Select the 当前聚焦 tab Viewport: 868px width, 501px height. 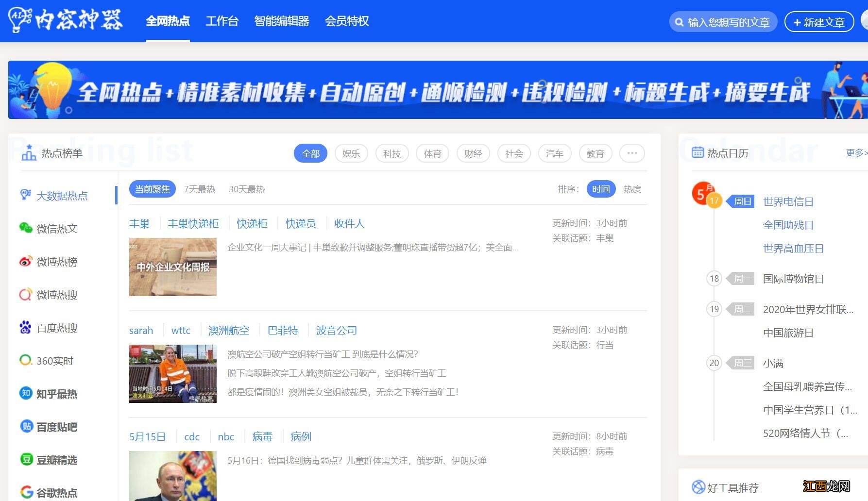tap(152, 189)
